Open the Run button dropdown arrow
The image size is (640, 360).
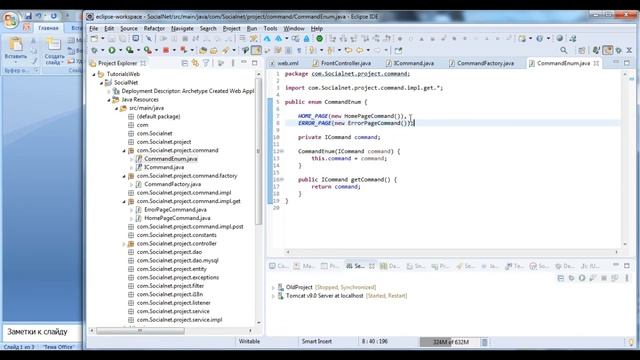click(x=120, y=51)
